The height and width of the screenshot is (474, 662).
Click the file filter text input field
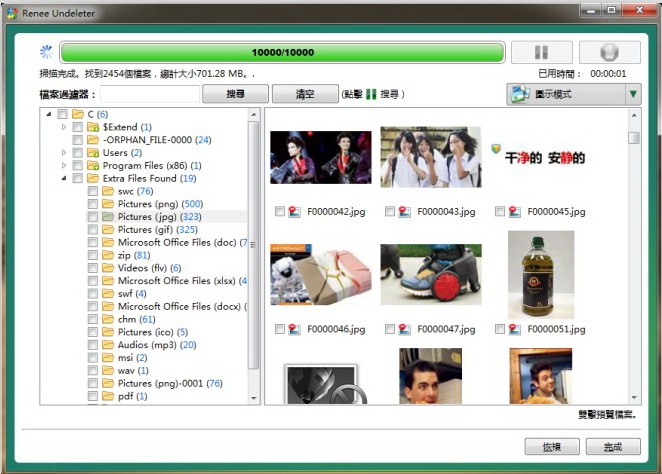148,95
